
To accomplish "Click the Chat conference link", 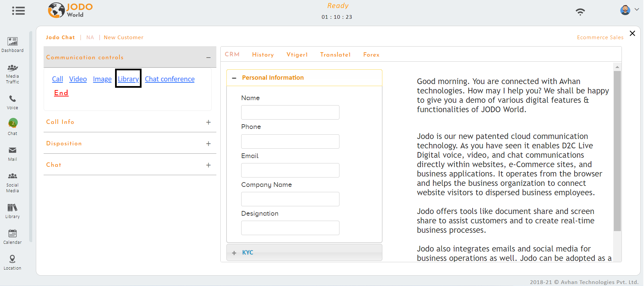I will pos(170,79).
